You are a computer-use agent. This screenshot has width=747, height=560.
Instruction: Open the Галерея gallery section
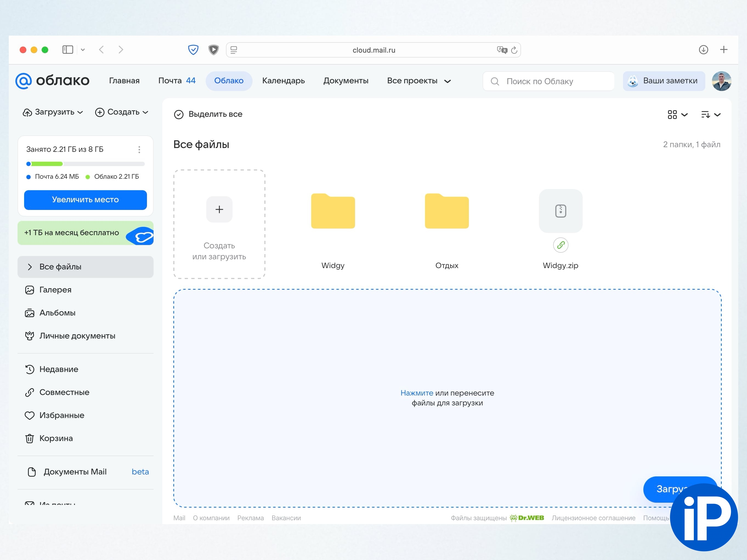pos(55,290)
